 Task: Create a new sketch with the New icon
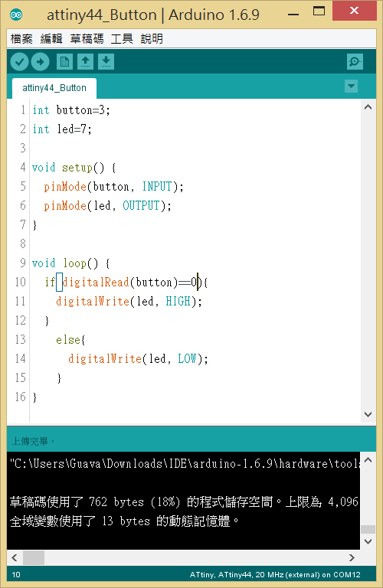click(64, 62)
